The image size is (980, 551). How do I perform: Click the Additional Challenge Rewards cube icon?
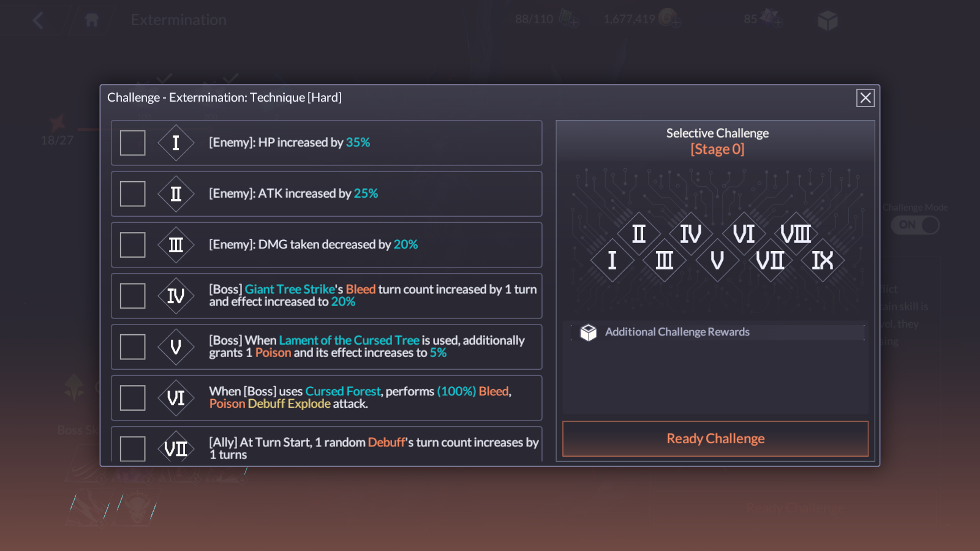pyautogui.click(x=589, y=332)
